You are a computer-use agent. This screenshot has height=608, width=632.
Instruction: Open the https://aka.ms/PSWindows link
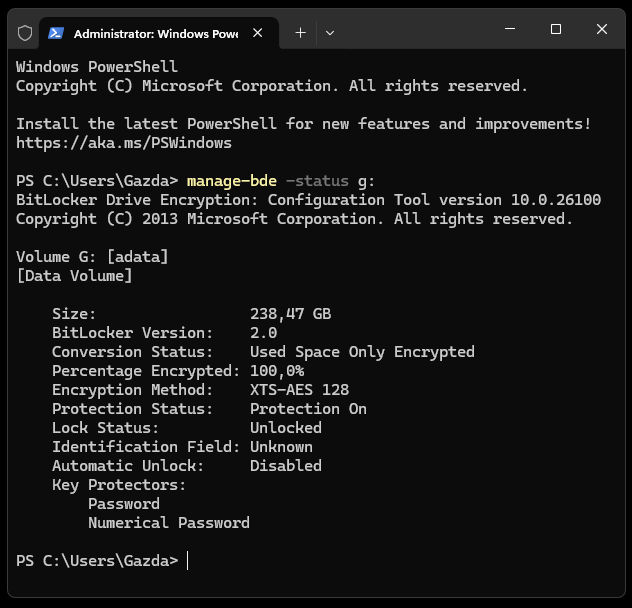click(x=124, y=143)
